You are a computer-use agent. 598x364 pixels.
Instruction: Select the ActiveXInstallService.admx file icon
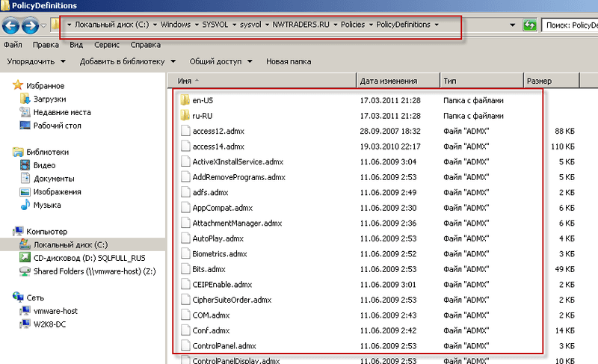(x=185, y=161)
